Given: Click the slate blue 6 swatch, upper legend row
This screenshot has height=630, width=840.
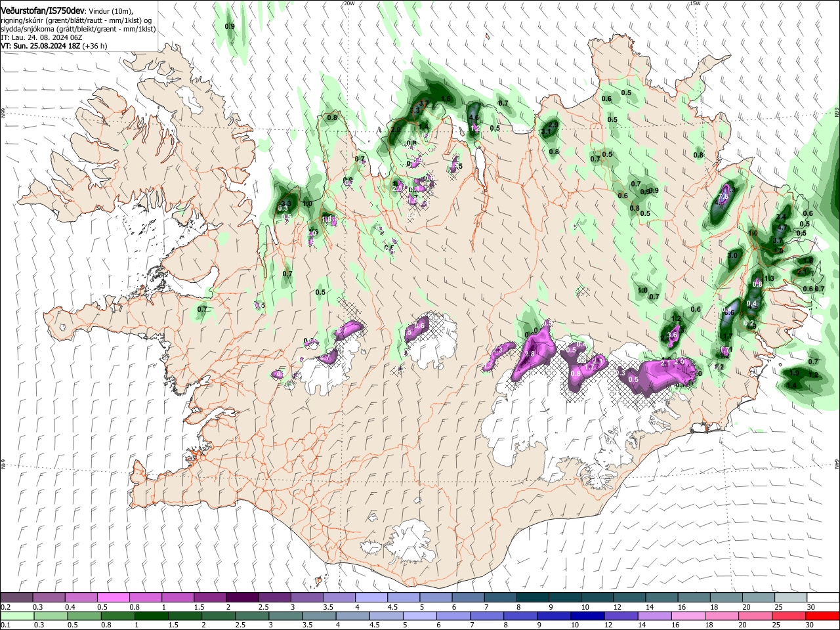Looking at the screenshot, I should (x=467, y=597).
